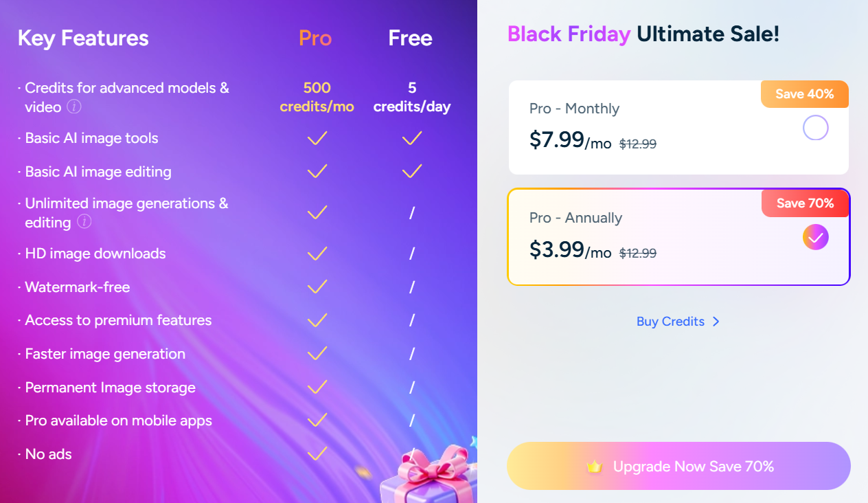Select the Pro - Annually radio button
This screenshot has height=503, width=868.
(815, 238)
